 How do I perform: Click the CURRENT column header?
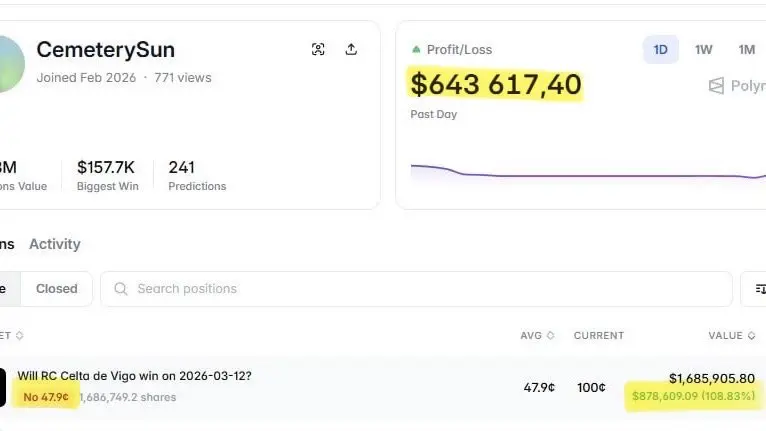coord(599,336)
